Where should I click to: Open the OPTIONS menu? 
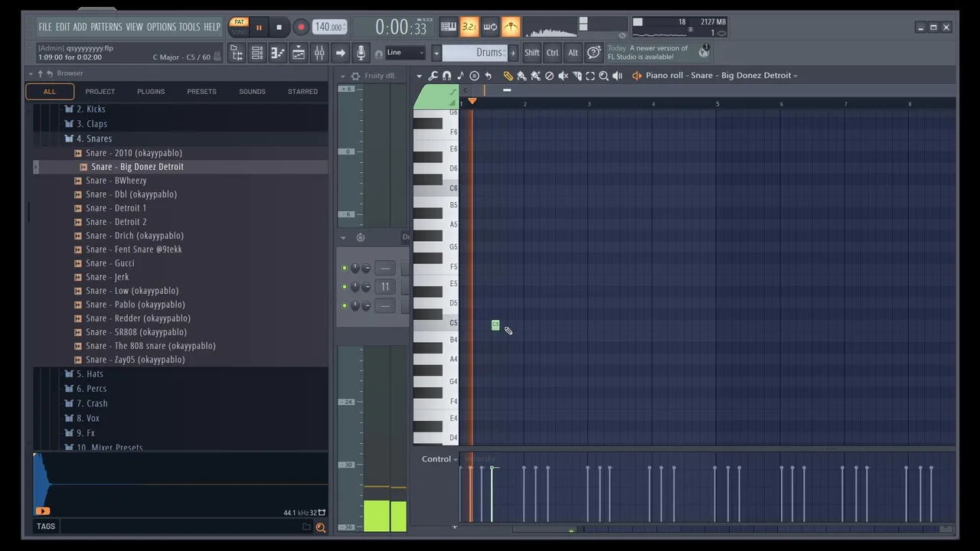(x=161, y=27)
